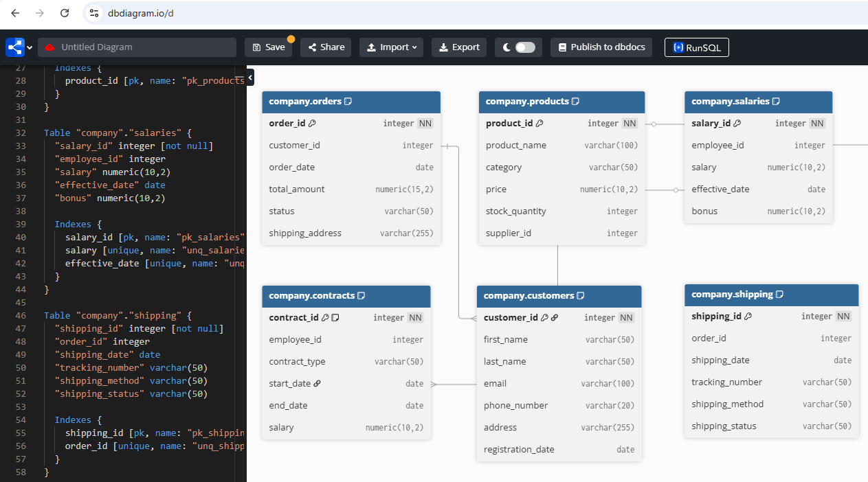Select the company.shipping table header
This screenshot has width=868, height=482.
(x=772, y=295)
